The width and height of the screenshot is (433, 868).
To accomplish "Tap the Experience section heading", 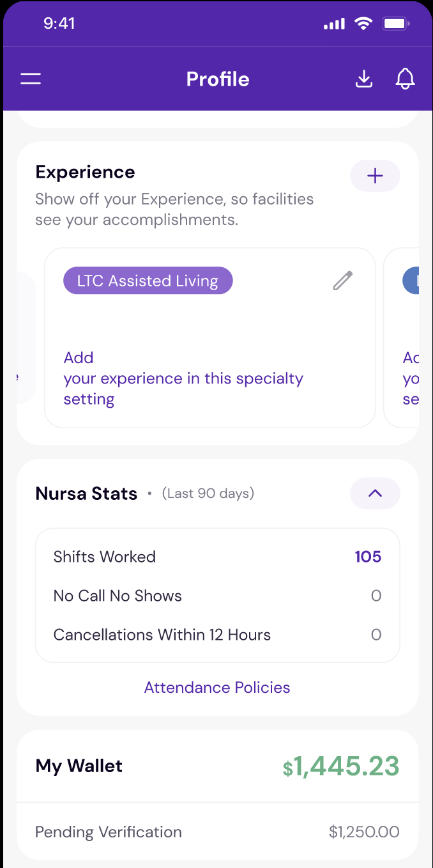I will pyautogui.click(x=85, y=172).
